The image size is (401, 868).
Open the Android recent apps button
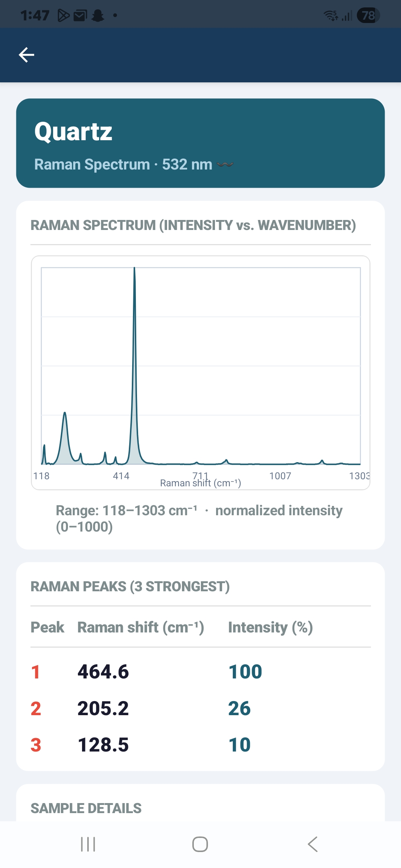[x=88, y=844]
